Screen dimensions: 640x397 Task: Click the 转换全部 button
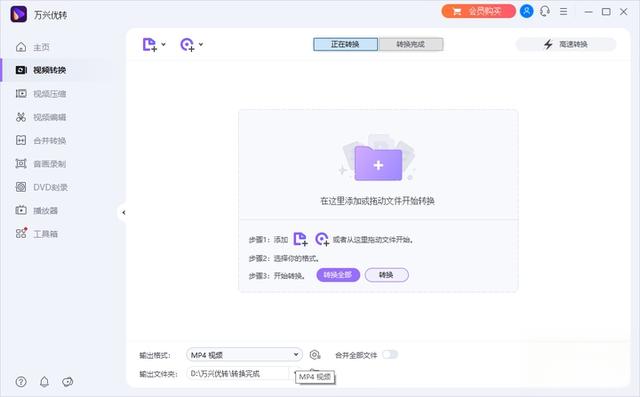point(338,275)
